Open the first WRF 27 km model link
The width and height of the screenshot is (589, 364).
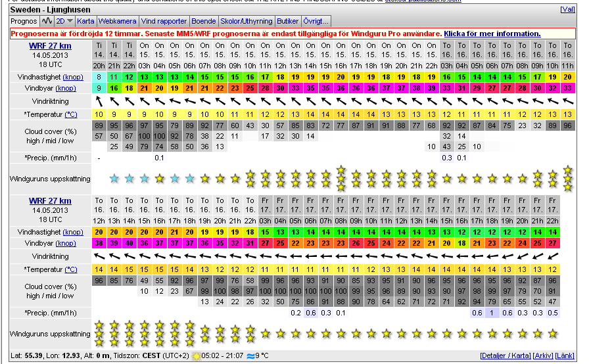[x=50, y=45]
